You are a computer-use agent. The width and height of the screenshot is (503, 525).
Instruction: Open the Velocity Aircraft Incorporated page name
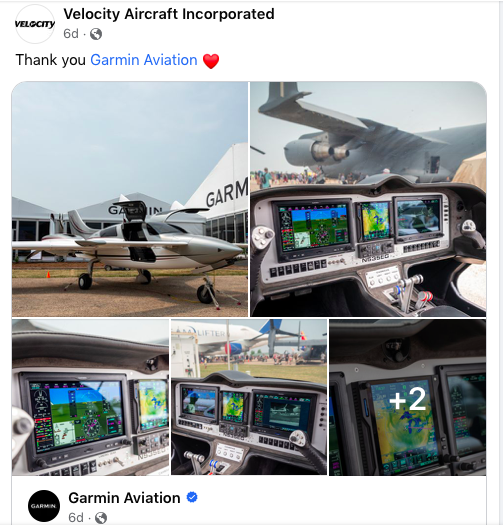click(x=169, y=14)
